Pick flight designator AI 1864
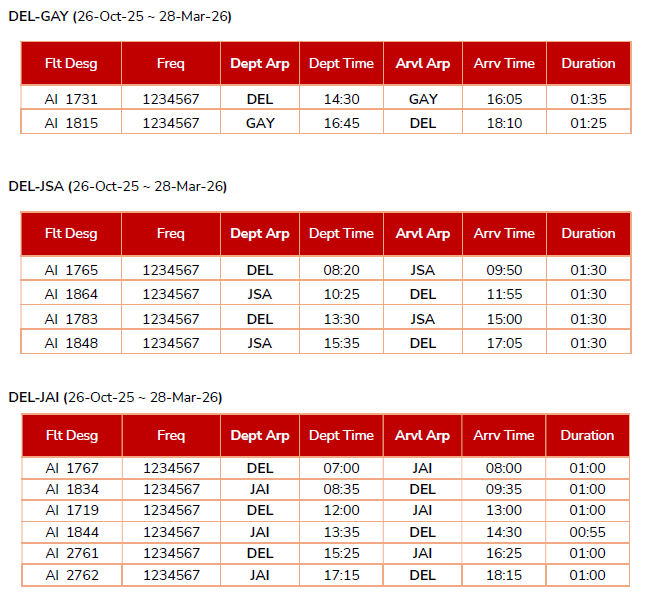This screenshot has height=599, width=647. coord(71,294)
